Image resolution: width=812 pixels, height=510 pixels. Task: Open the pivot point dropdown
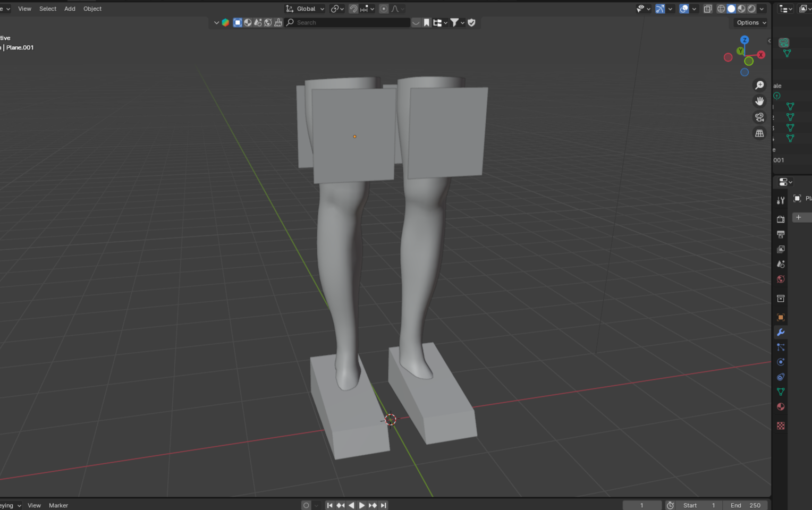click(337, 8)
